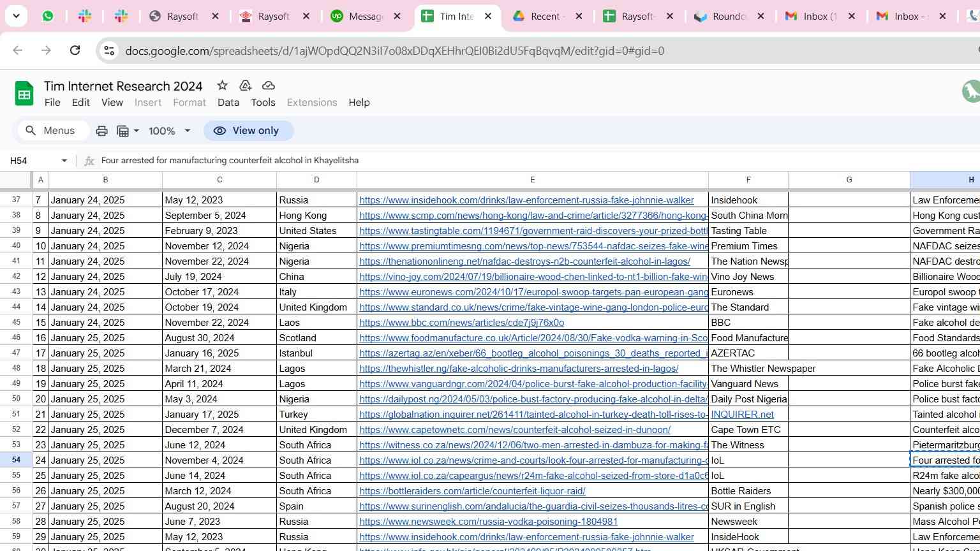View the cloud document status icon
This screenshot has height=551, width=980.
pyautogui.click(x=269, y=85)
